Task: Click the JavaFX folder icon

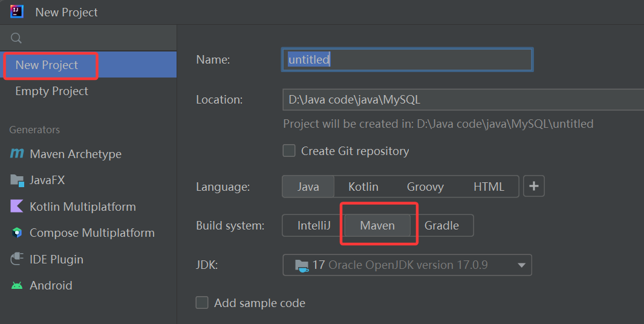Action: coord(17,180)
